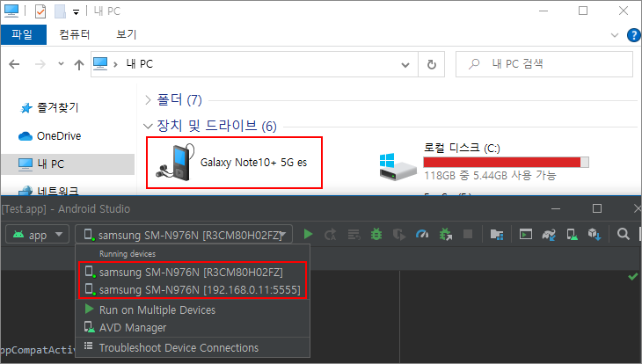
Task: Open AVD Manager toolbar icon
Action: (x=572, y=234)
